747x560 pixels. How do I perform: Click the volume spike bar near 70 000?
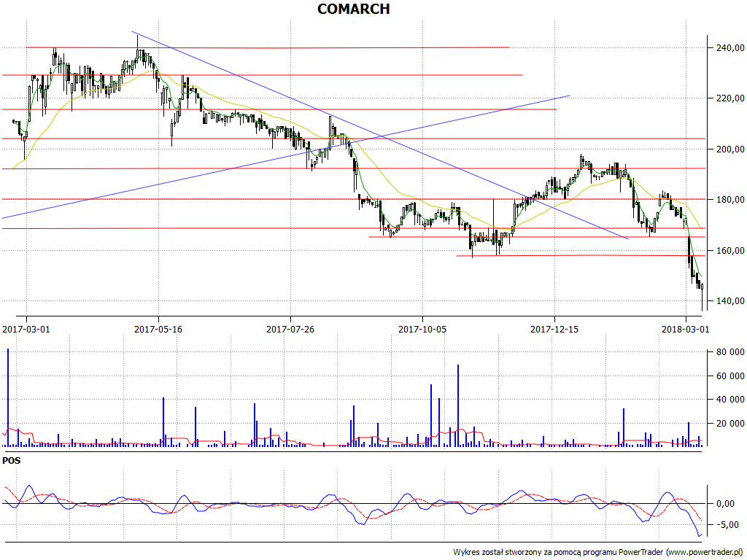click(x=458, y=405)
